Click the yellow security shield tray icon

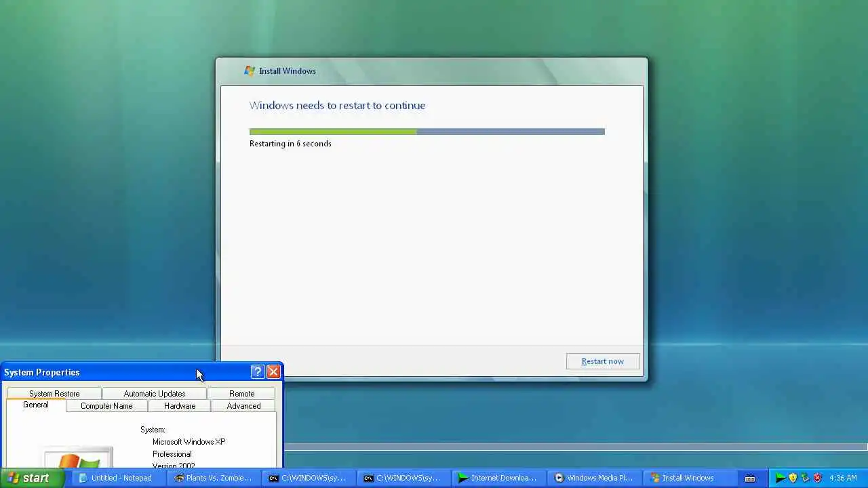coord(793,478)
